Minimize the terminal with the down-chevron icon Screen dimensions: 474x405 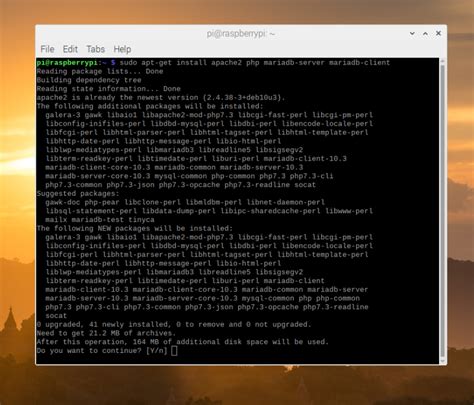[x=412, y=34]
